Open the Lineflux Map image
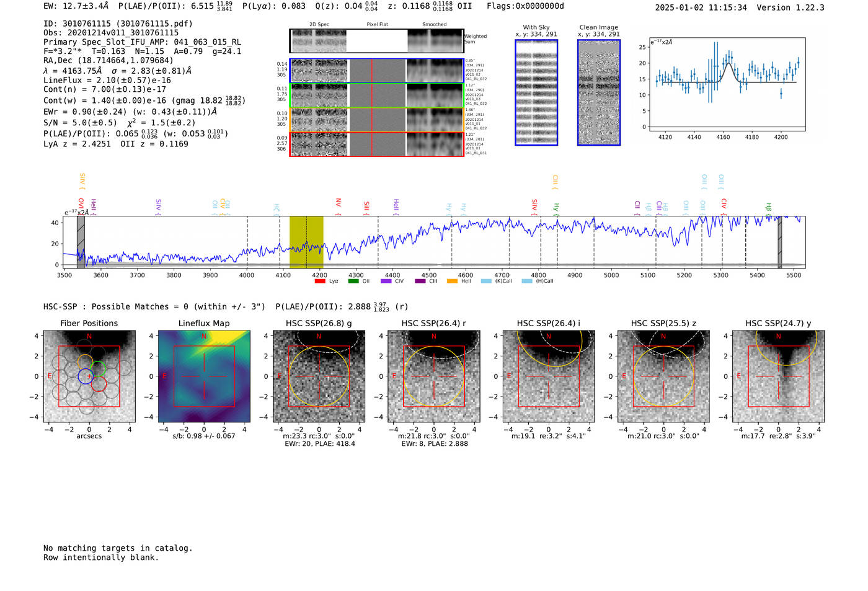This screenshot has width=868, height=591. coord(204,376)
